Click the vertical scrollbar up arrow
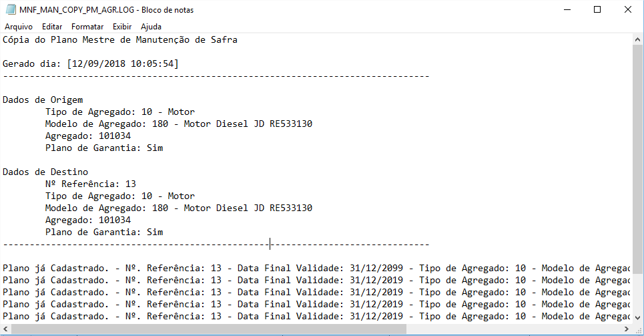The image size is (644, 336). point(638,39)
